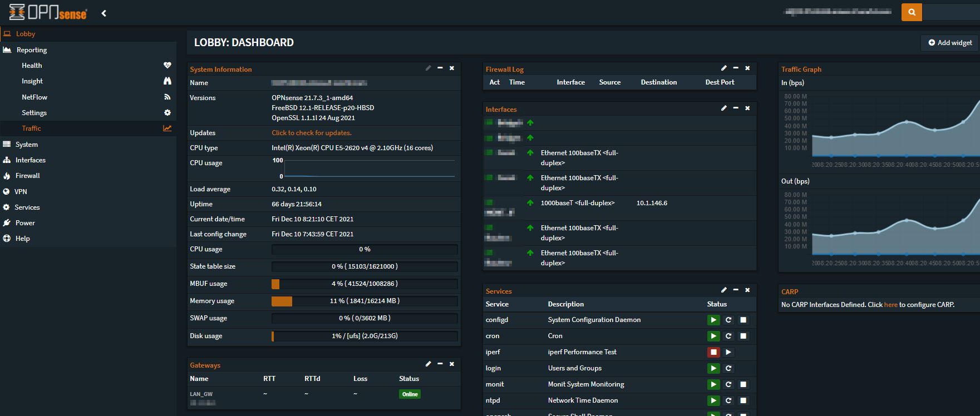
Task: Expand the VPN menu
Action: click(88, 191)
